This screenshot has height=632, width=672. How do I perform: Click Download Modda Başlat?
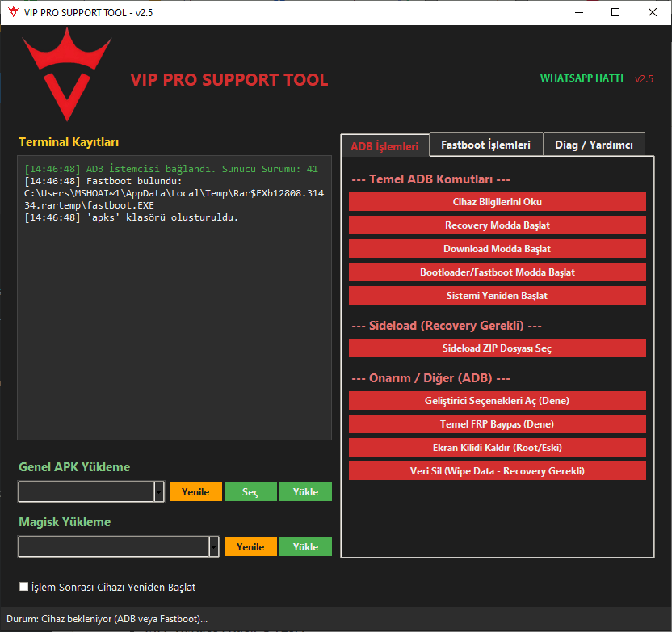pyautogui.click(x=497, y=248)
